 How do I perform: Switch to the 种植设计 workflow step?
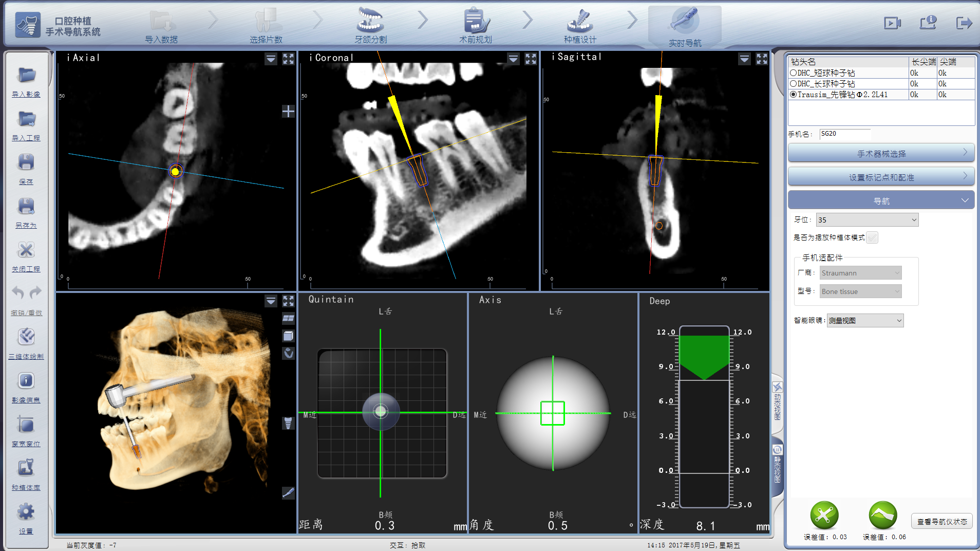[x=580, y=26]
